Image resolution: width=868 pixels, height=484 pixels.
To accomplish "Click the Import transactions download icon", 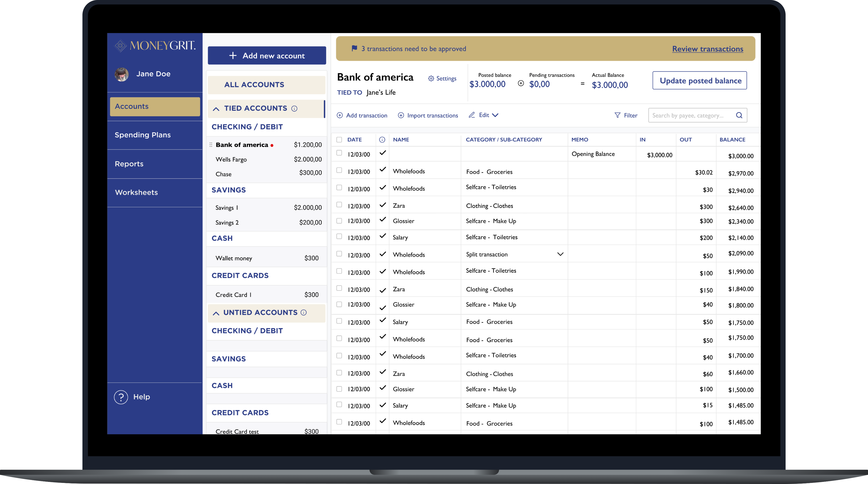I will (401, 115).
